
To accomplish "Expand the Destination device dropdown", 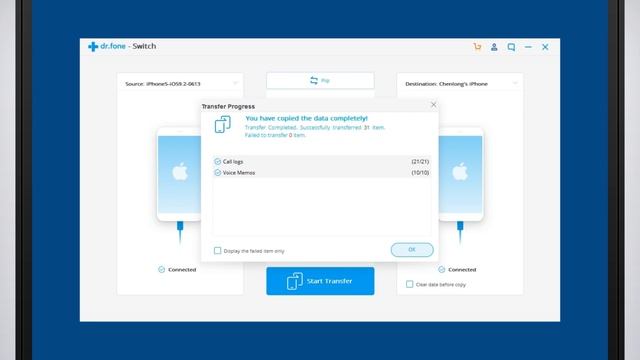I will pyautogui.click(x=515, y=83).
